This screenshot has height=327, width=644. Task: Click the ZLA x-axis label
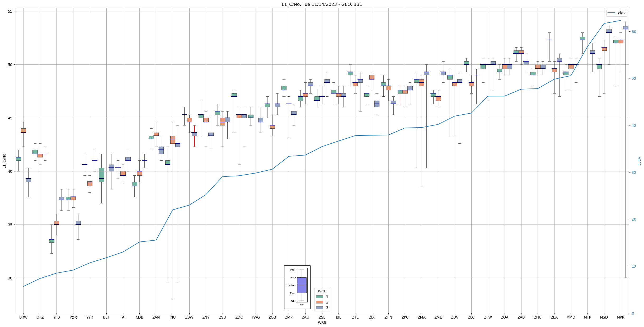click(x=554, y=317)
